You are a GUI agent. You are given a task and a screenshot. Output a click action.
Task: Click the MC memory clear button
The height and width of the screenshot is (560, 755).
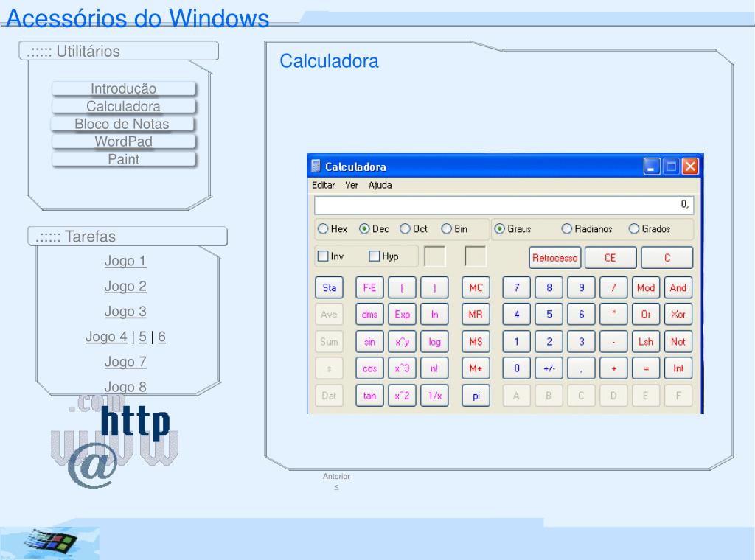pos(476,287)
